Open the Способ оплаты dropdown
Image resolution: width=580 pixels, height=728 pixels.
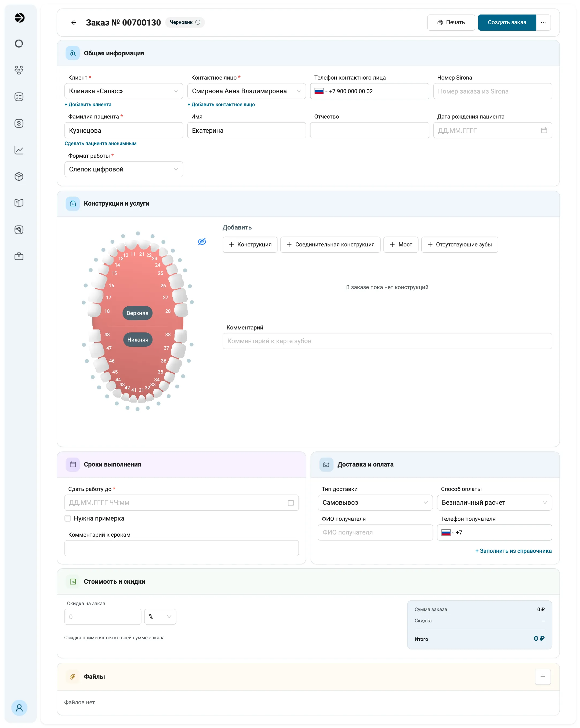(494, 503)
